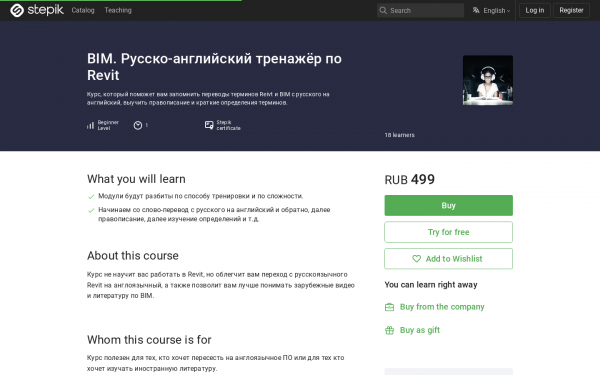The width and height of the screenshot is (600, 375).
Task: Click the clock duration icon
Action: [x=138, y=125]
